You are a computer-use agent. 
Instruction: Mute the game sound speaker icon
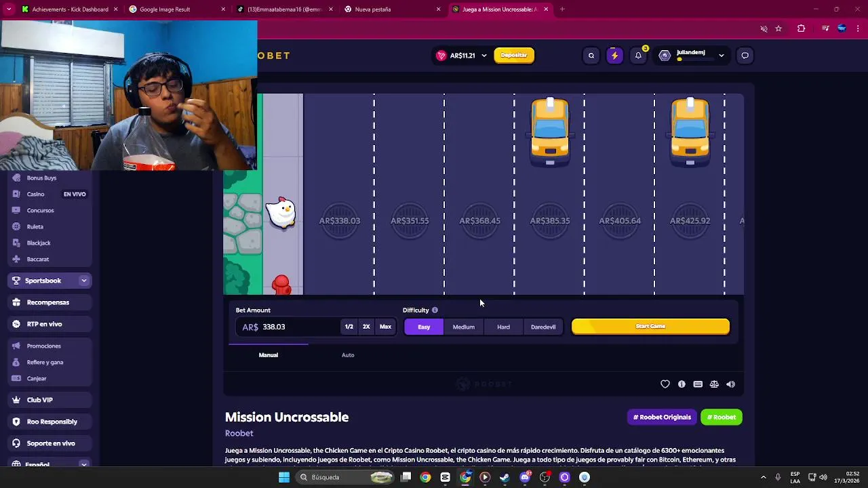coord(730,384)
